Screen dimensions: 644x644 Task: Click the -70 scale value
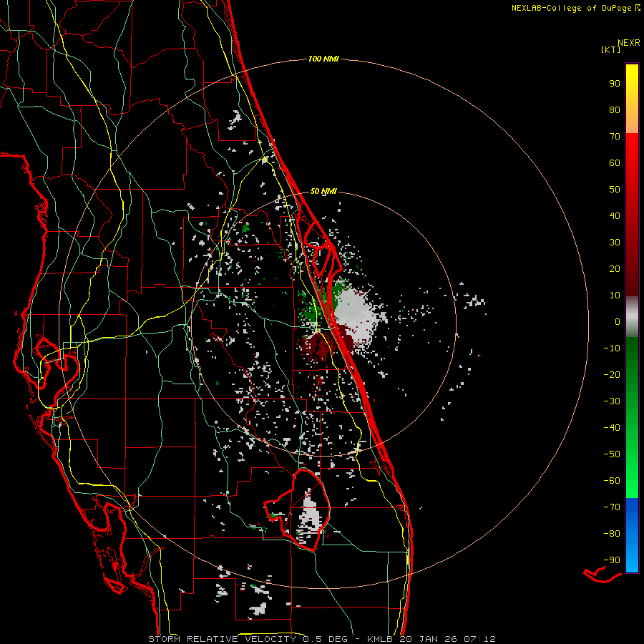(x=612, y=507)
